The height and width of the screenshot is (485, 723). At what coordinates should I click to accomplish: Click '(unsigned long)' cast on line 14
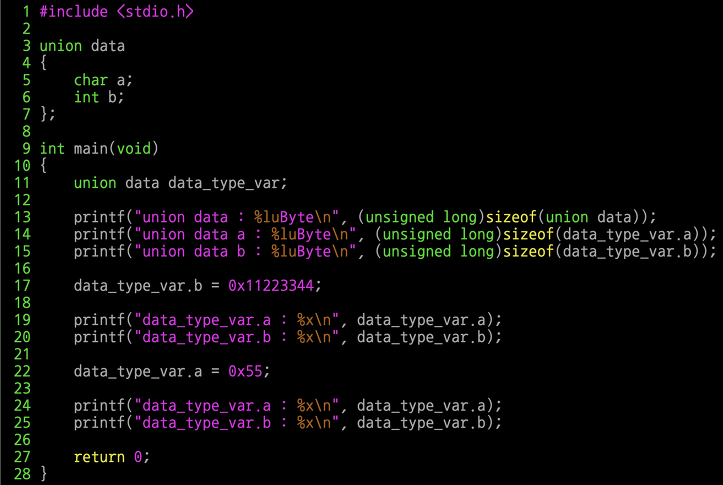(x=438, y=234)
